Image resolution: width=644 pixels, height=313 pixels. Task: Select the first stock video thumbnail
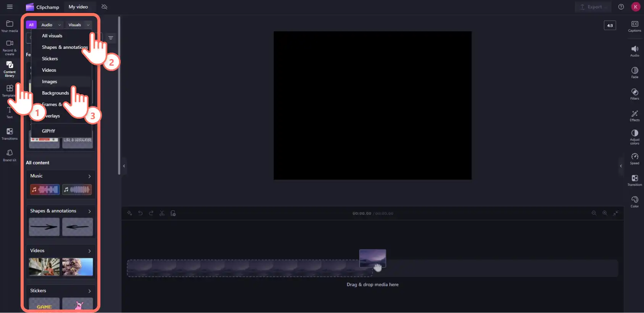click(44, 267)
